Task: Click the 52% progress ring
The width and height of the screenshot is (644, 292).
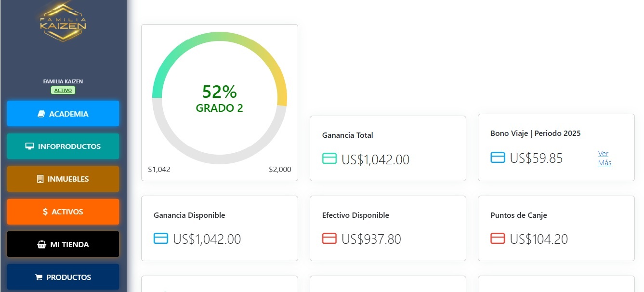Action: (x=220, y=99)
